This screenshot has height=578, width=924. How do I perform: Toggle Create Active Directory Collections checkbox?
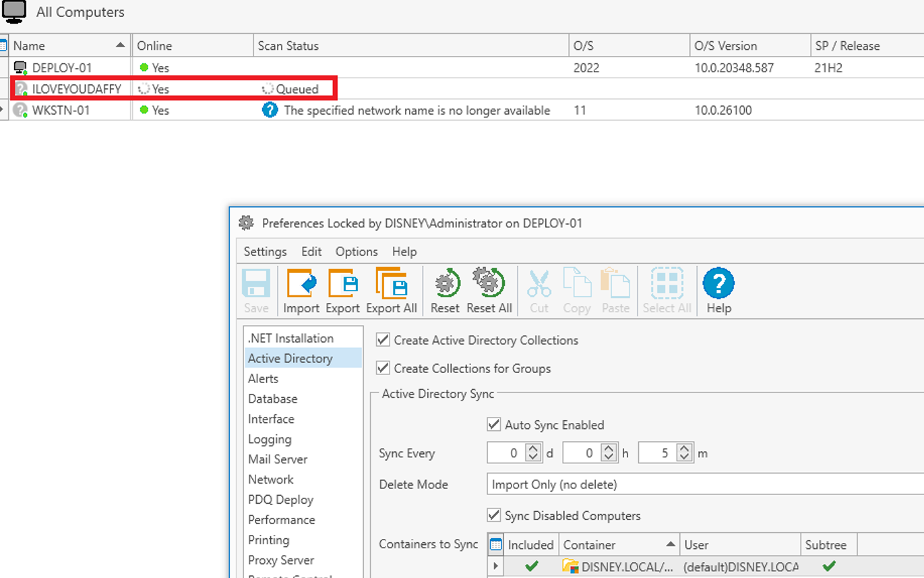(x=383, y=340)
